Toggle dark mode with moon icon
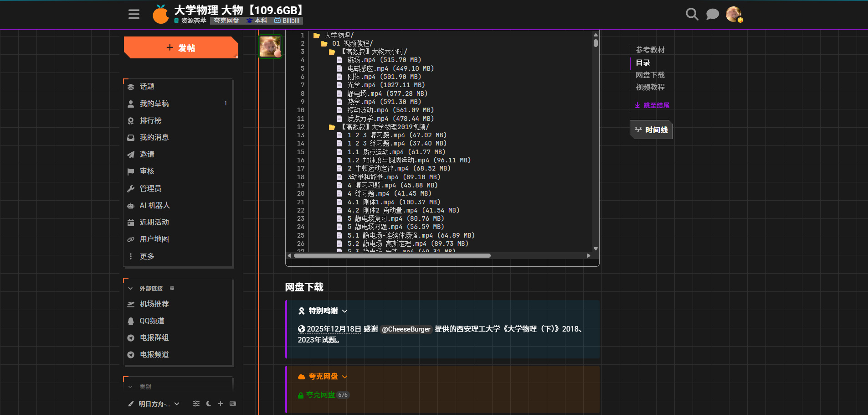Image resolution: width=868 pixels, height=415 pixels. (x=209, y=404)
